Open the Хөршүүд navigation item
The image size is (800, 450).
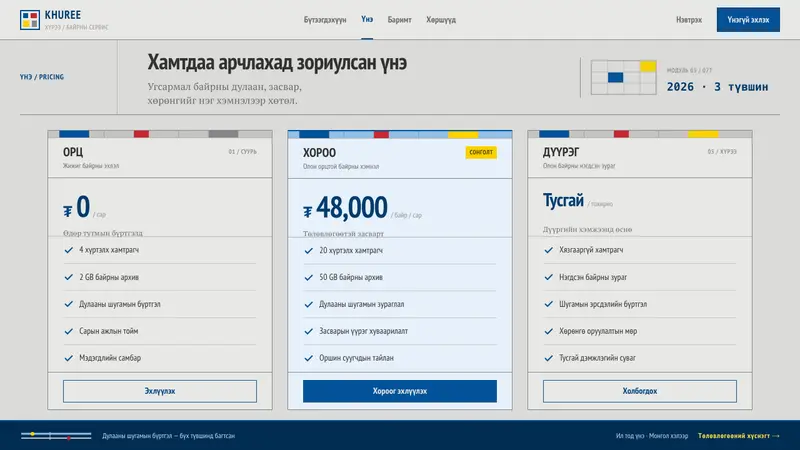click(441, 20)
